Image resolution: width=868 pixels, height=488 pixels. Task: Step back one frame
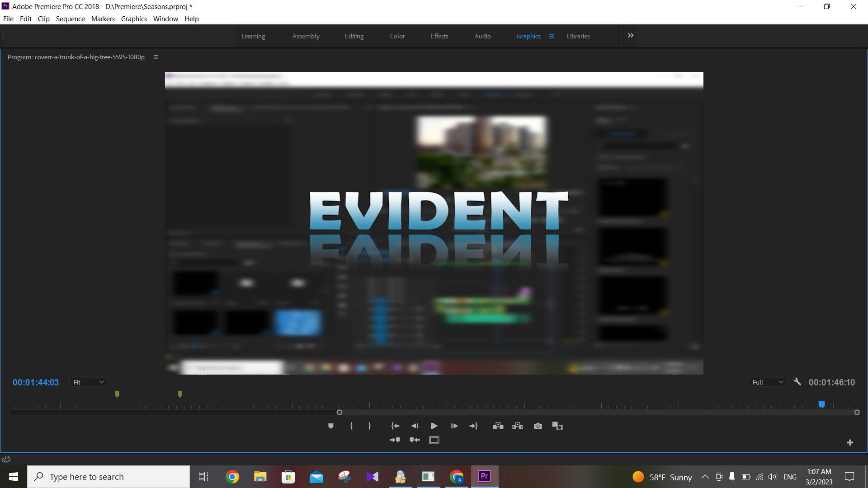point(415,426)
